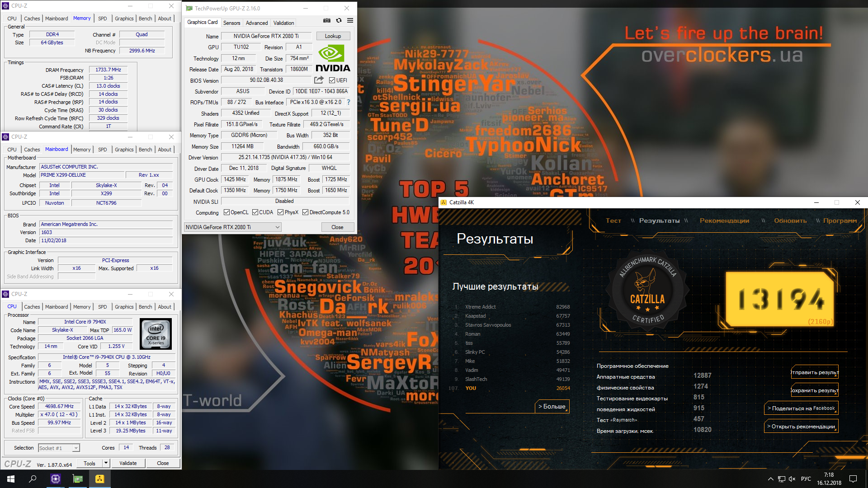Viewport: 868px width, 488px height.
Task: Open taskbar search magnifier
Action: click(33, 479)
